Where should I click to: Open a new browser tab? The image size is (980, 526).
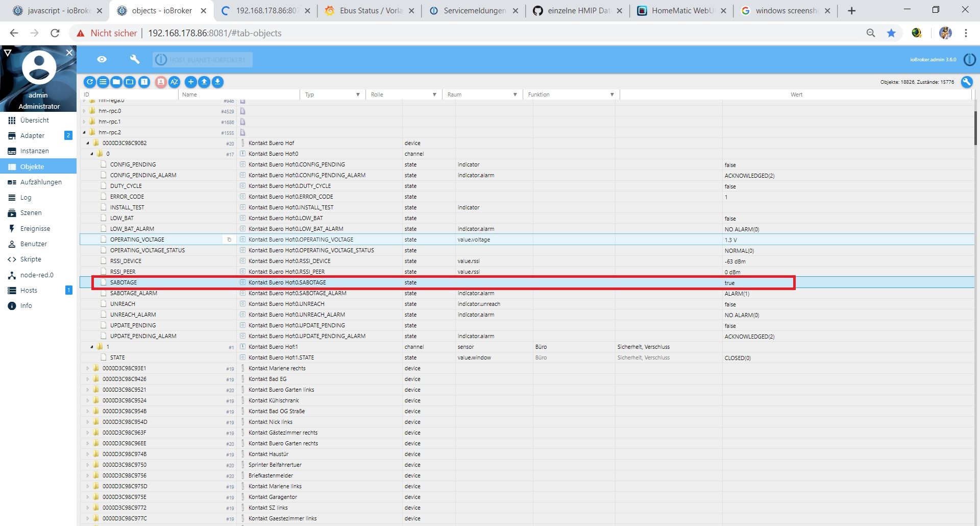[x=851, y=11]
